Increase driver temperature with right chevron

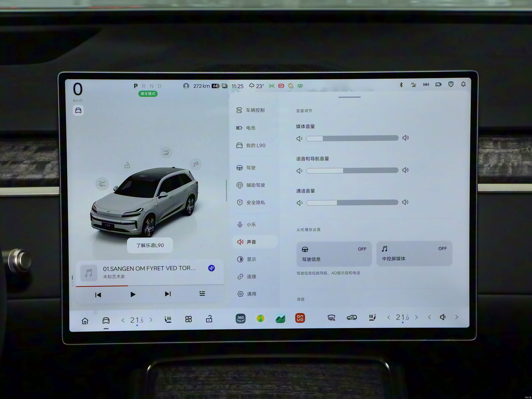point(151,320)
